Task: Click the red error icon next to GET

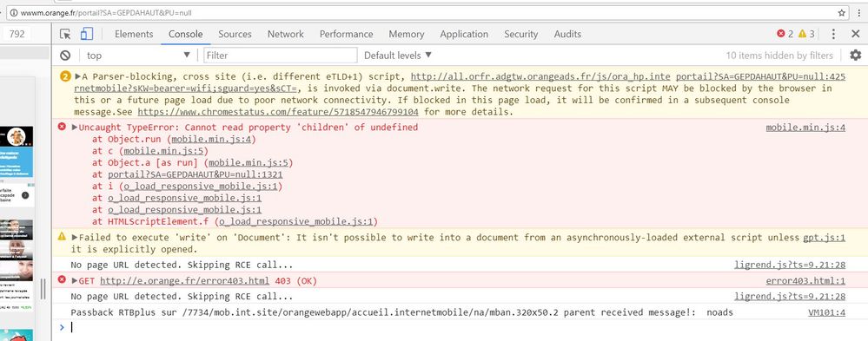Action: pos(62,280)
